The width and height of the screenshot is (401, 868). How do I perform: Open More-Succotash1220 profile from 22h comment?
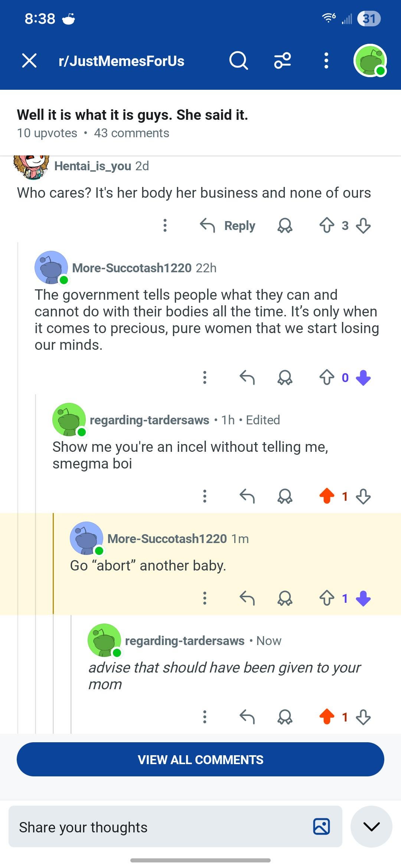coord(131,268)
